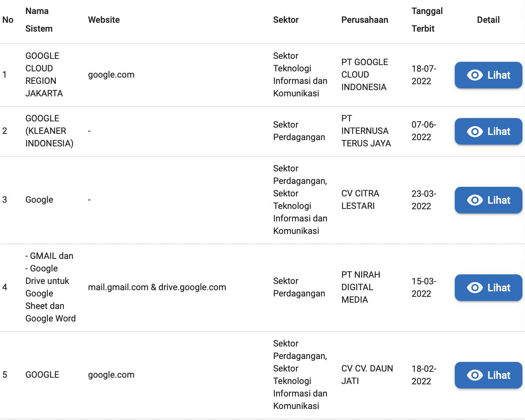The image size is (525, 420).
Task: Open Lihat details for PT Google Cloud Indonesia
Action: pos(488,75)
